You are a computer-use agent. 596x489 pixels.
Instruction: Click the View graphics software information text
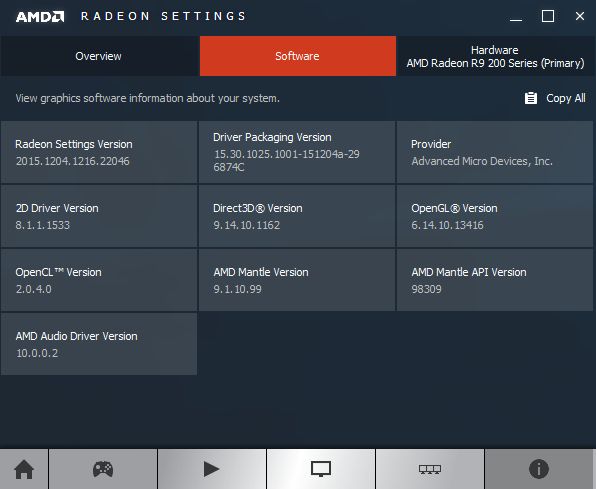[x=147, y=98]
